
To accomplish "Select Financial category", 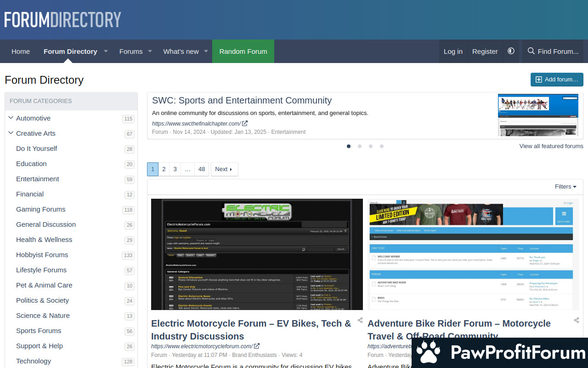I will point(30,194).
